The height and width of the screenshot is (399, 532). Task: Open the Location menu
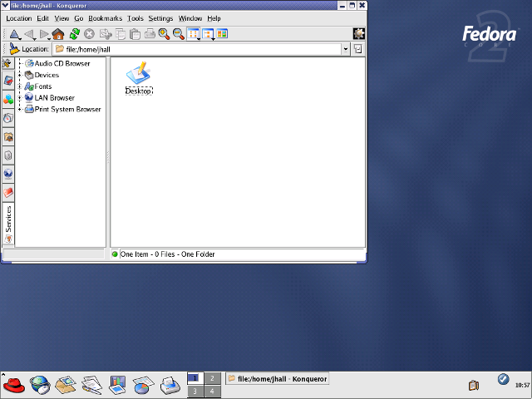18,18
